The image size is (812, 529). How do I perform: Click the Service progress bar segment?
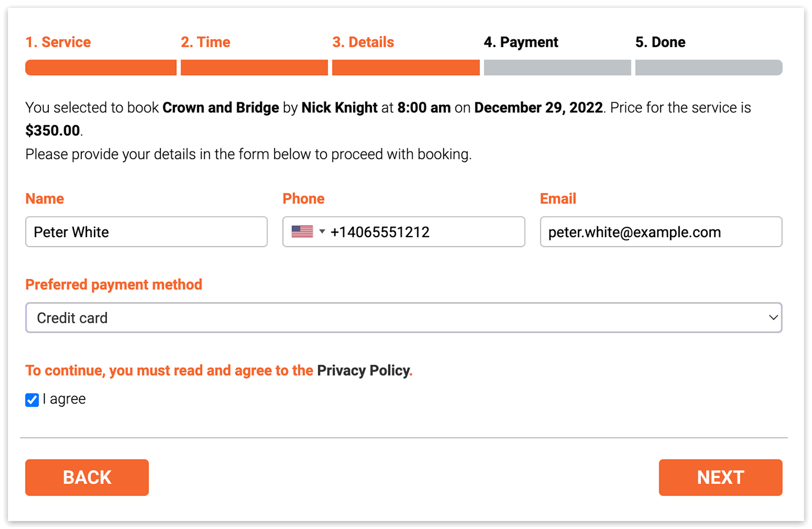(101, 67)
